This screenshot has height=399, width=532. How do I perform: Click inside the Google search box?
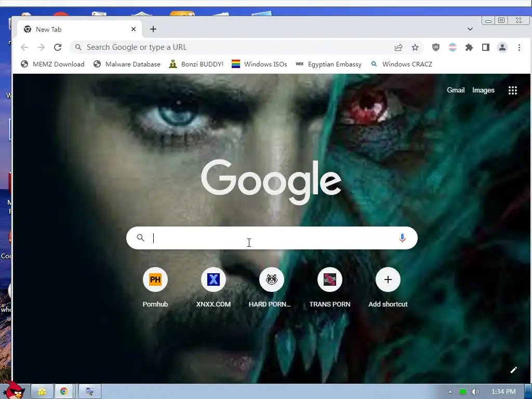click(x=271, y=238)
